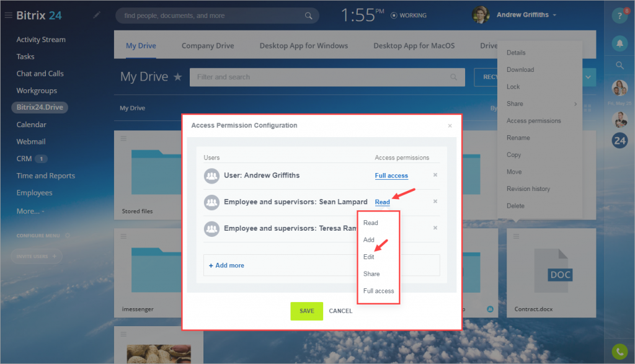Open Time and Reports in the sidebar

[x=45, y=175]
